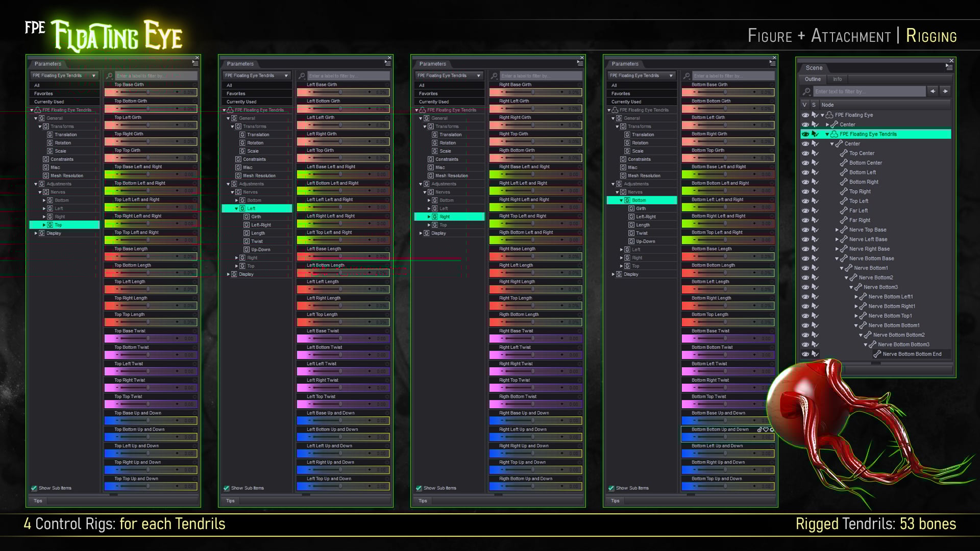Click the gear settings icon on Bottom Bottom Up and Down

773,430
